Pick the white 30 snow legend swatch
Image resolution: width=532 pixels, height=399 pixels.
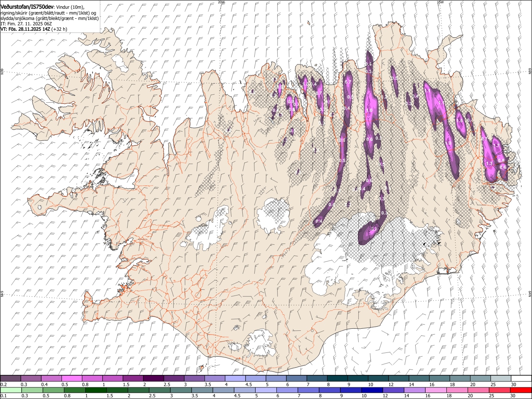pyautogui.click(x=521, y=379)
